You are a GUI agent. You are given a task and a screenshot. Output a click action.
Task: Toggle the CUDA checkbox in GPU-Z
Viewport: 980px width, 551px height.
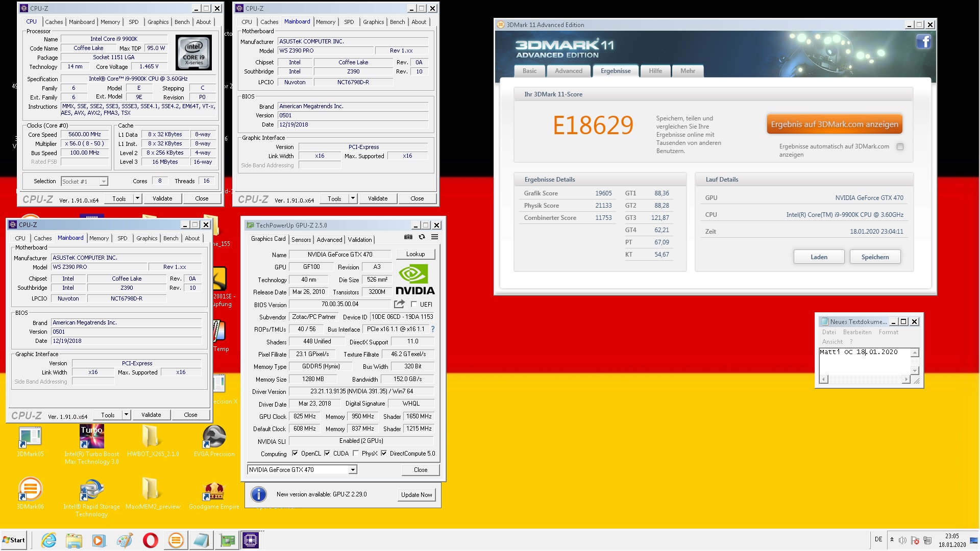coord(327,453)
